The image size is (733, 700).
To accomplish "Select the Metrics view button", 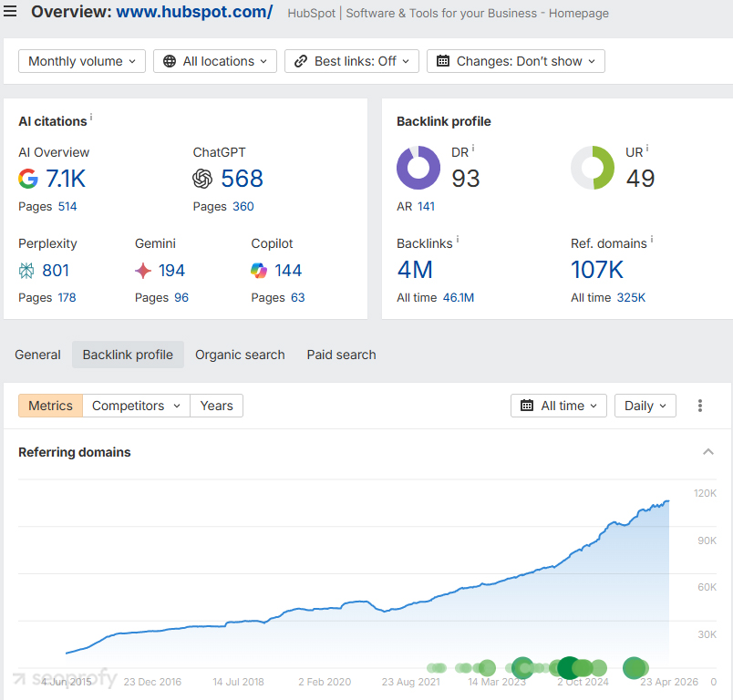I will pyautogui.click(x=50, y=406).
